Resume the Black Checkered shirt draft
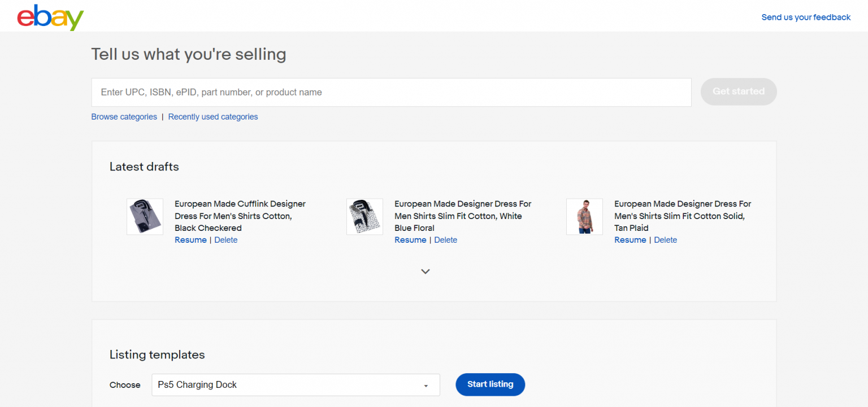The image size is (868, 407). click(x=190, y=240)
